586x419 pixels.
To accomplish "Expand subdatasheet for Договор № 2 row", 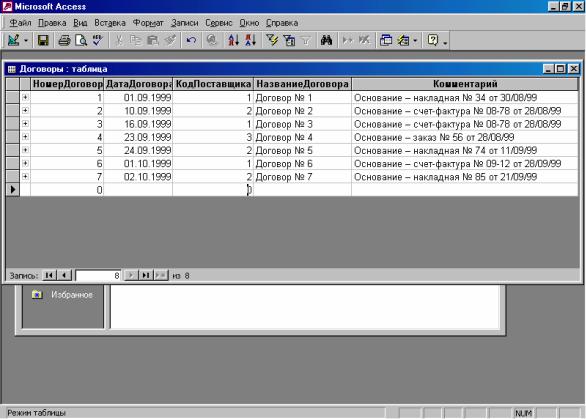I will pos(25,110).
